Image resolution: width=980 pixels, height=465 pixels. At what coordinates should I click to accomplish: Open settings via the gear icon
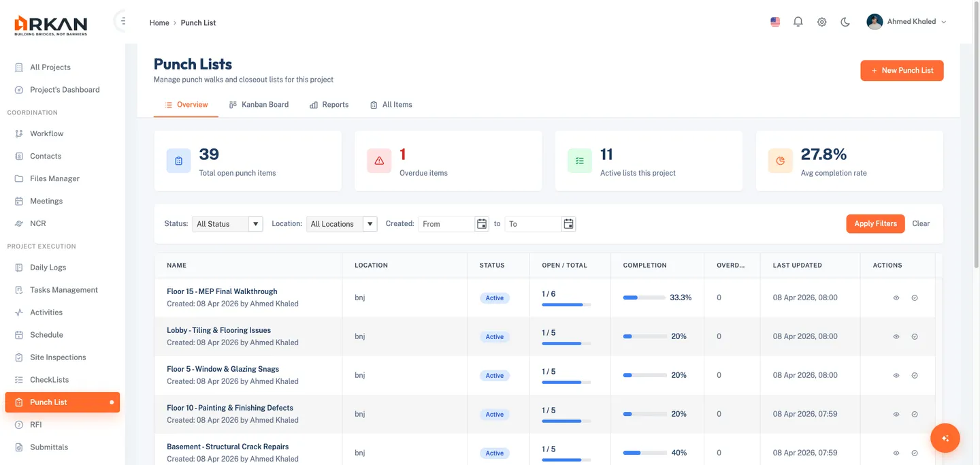[x=822, y=22]
